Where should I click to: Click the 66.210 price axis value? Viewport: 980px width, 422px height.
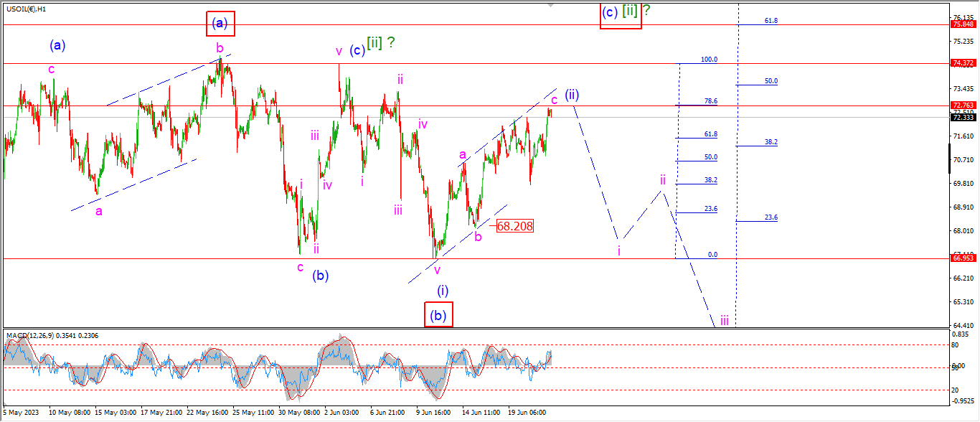click(964, 278)
